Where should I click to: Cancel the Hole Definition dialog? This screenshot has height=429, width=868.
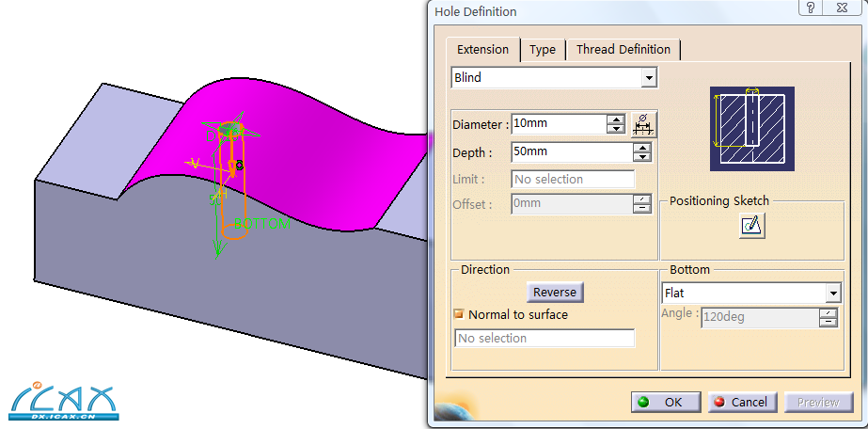pyautogui.click(x=742, y=402)
